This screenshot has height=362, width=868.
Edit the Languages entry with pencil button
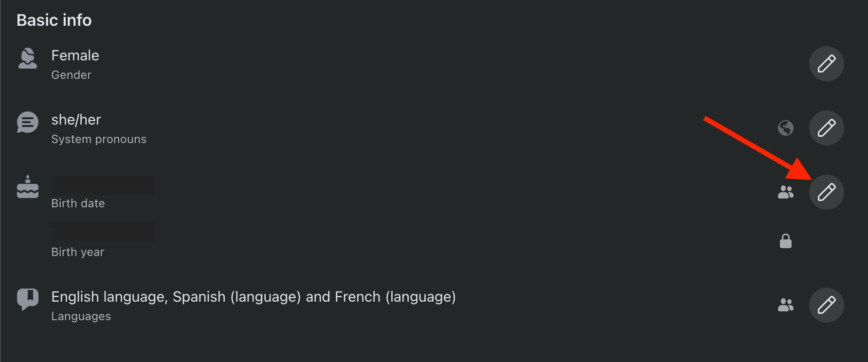coord(826,305)
